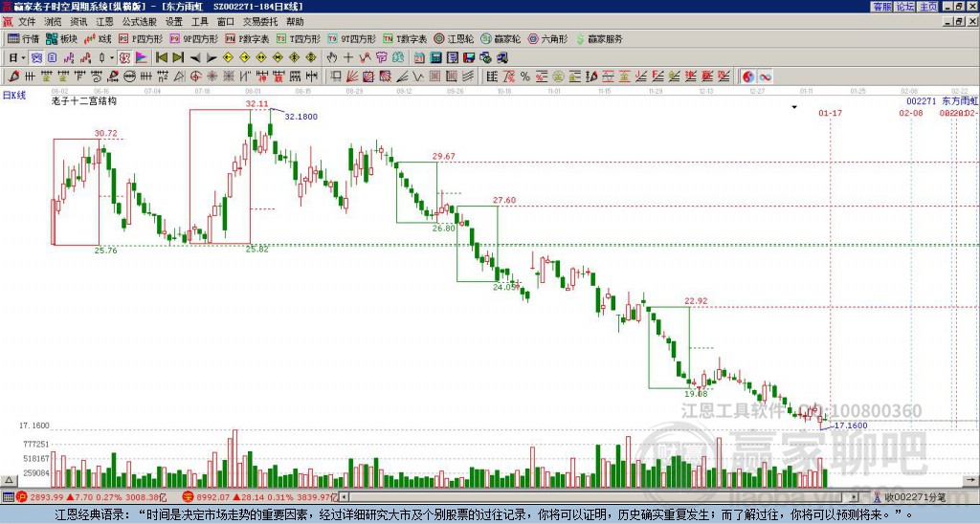980x524 pixels.
Task: Open the T四方形 tool
Action: 299,38
